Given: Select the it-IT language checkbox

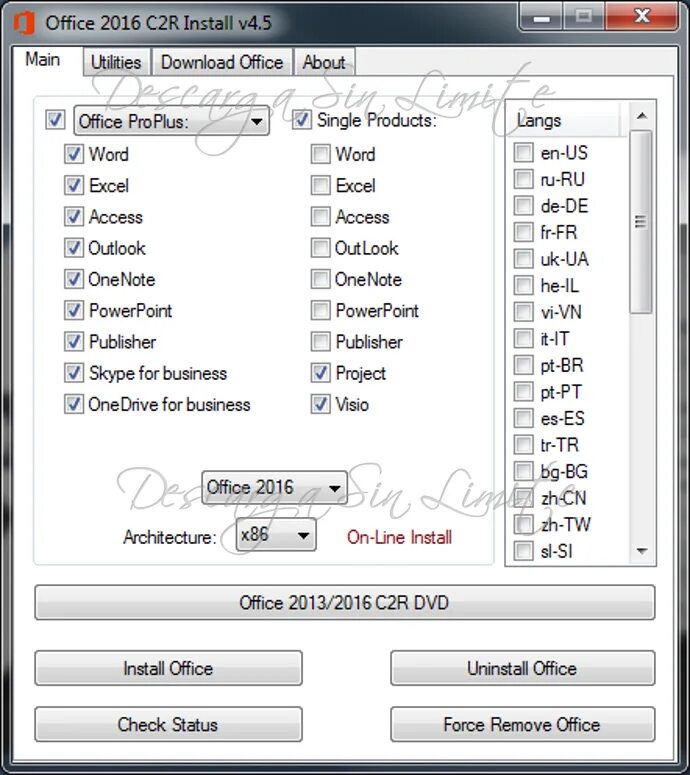Looking at the screenshot, I should (x=523, y=339).
